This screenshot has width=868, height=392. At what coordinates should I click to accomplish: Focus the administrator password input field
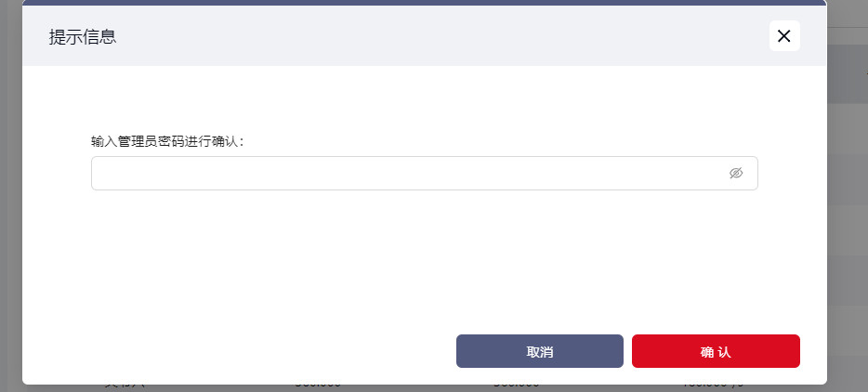409,173
